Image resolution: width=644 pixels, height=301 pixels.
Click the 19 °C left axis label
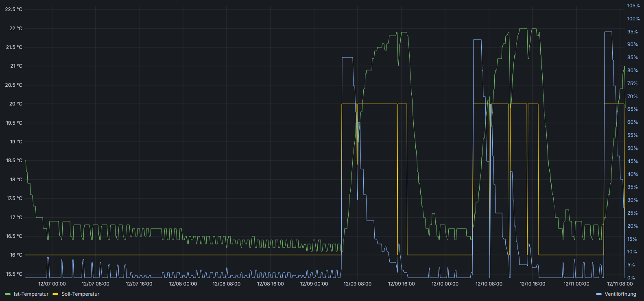tap(16, 142)
